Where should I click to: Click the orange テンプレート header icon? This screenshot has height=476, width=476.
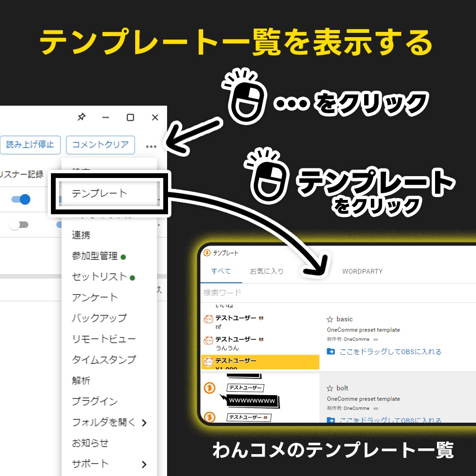point(207,253)
